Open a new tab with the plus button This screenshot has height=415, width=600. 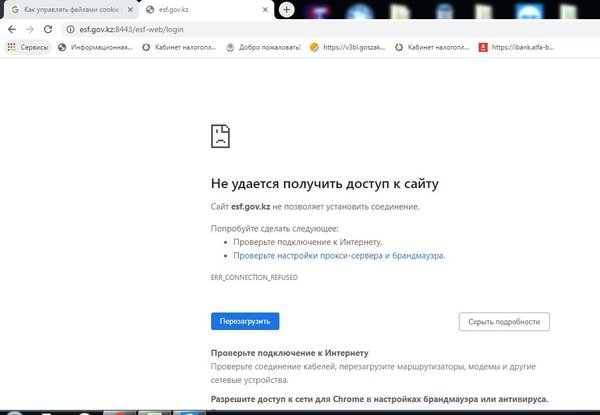point(287,10)
